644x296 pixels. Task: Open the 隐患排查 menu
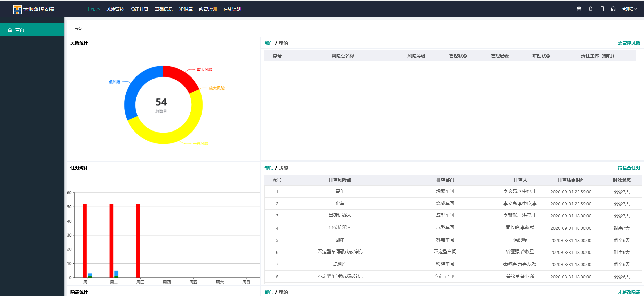tap(140, 9)
